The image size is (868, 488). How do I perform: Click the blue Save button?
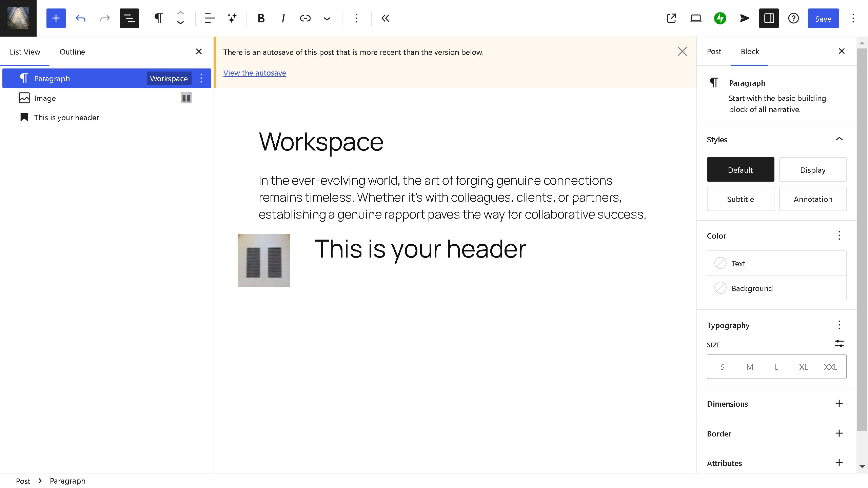tap(823, 19)
